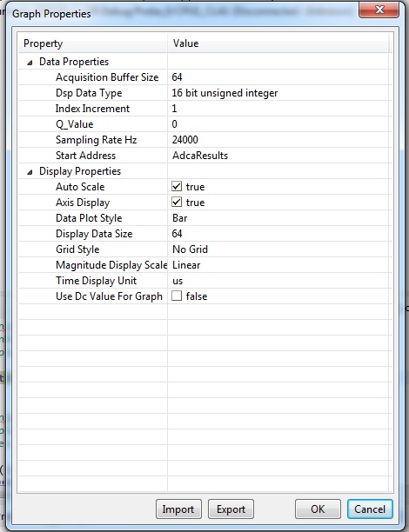
Task: Click the Import button
Action: tap(178, 509)
